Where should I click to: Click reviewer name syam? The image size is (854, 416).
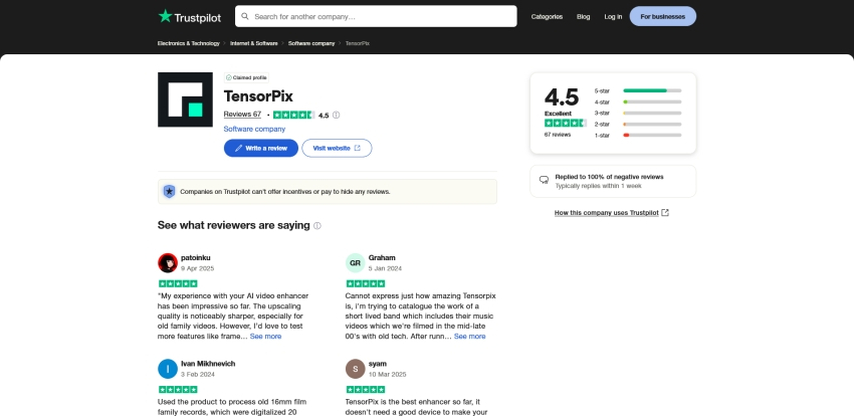(x=377, y=364)
